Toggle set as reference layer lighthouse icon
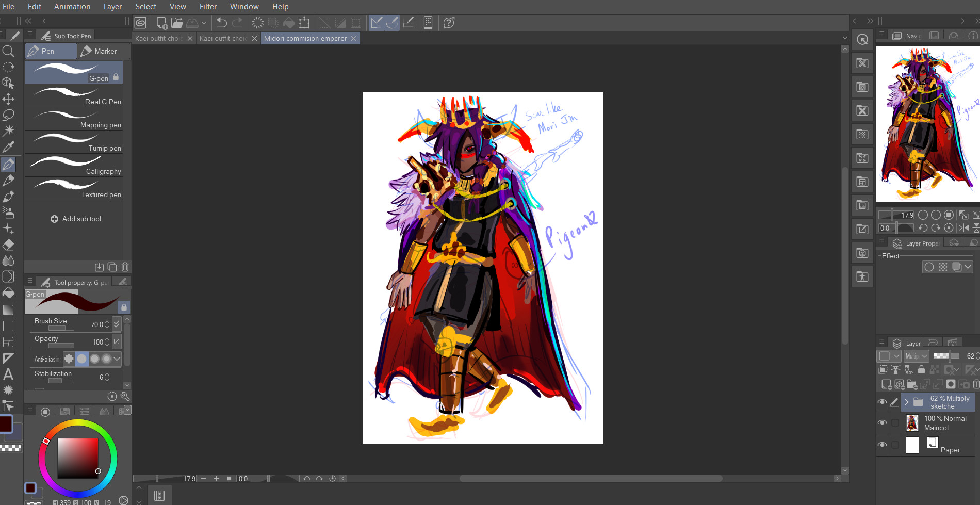980x505 pixels. tap(895, 369)
